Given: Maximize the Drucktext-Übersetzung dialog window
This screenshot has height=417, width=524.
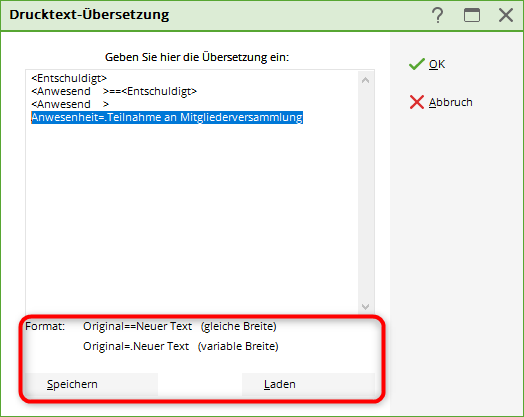Looking at the screenshot, I should click(472, 15).
